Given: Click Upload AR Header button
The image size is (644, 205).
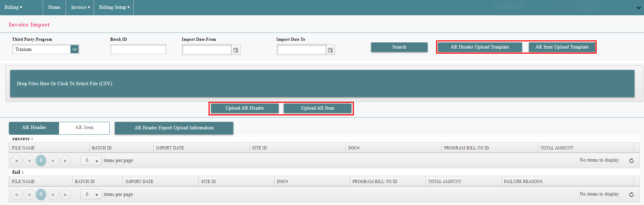Looking at the screenshot, I should pos(245,108).
